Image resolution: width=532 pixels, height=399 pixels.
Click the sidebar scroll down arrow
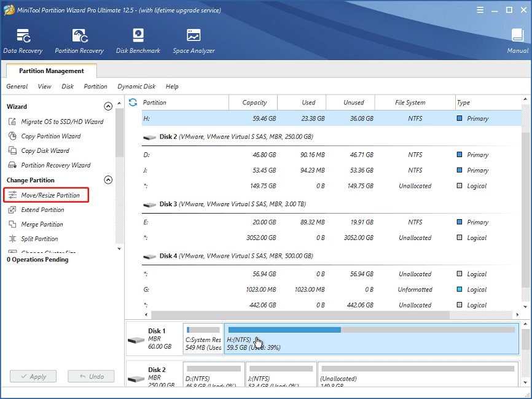click(119, 249)
